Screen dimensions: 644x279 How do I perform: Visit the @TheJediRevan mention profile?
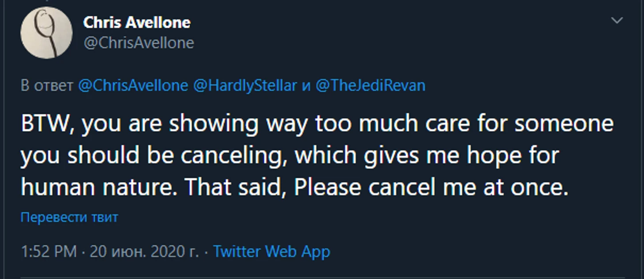coord(370,85)
